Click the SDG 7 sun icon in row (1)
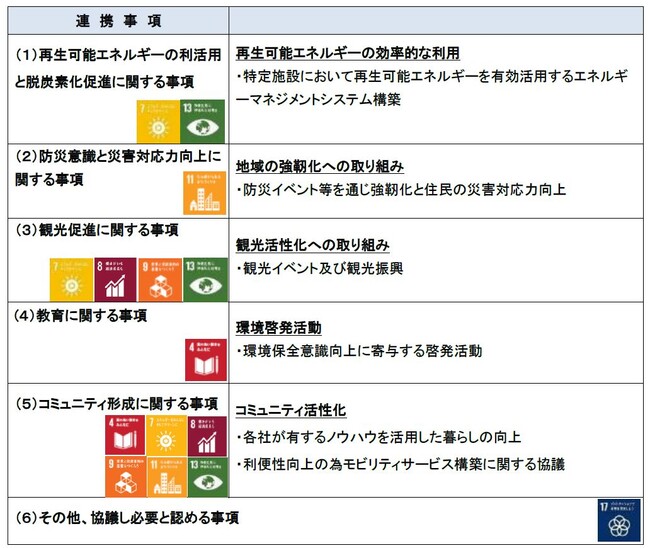The width and height of the screenshot is (650, 548). (158, 121)
